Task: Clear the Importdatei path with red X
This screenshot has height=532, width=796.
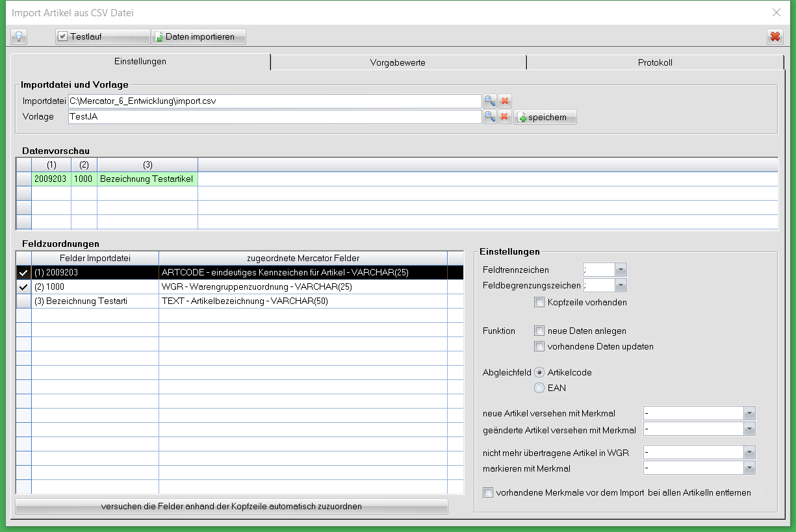Action: coord(505,101)
